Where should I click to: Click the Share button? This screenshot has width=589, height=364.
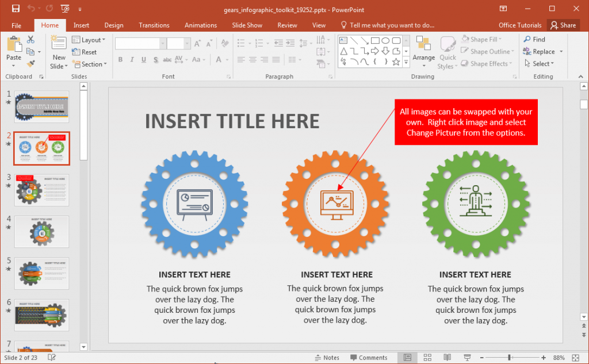563,25
